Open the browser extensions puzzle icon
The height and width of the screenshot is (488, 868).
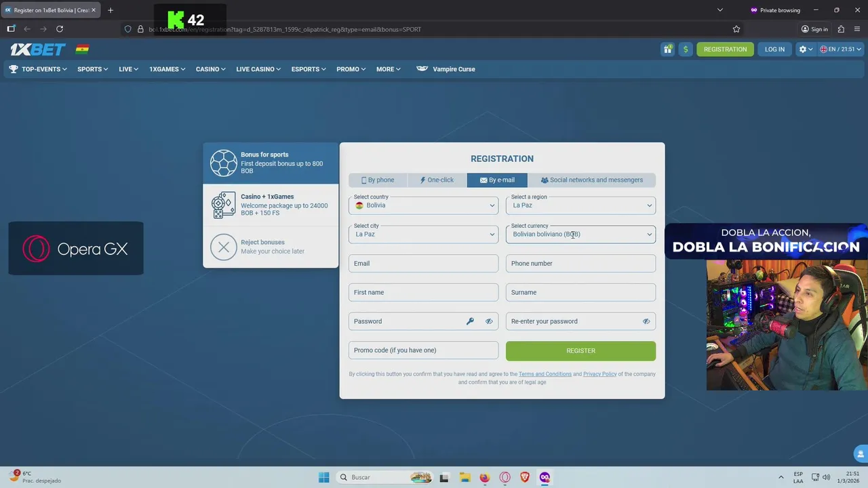pos(841,29)
